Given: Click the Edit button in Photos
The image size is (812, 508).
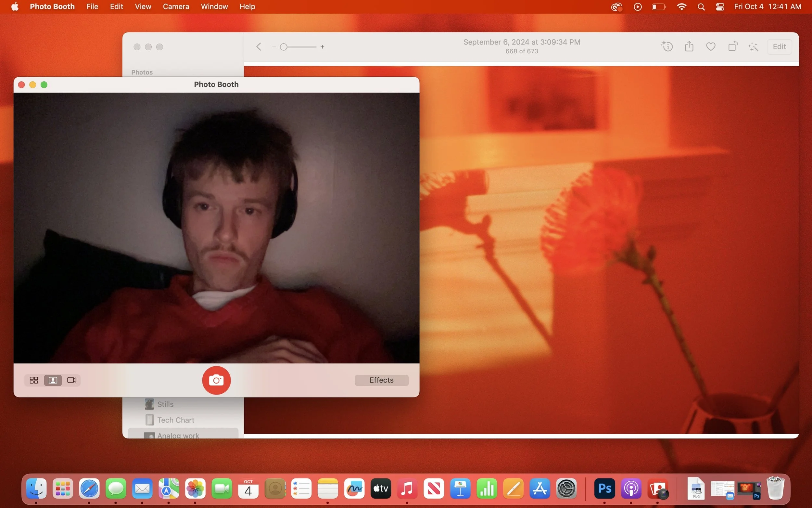Looking at the screenshot, I should [x=779, y=47].
